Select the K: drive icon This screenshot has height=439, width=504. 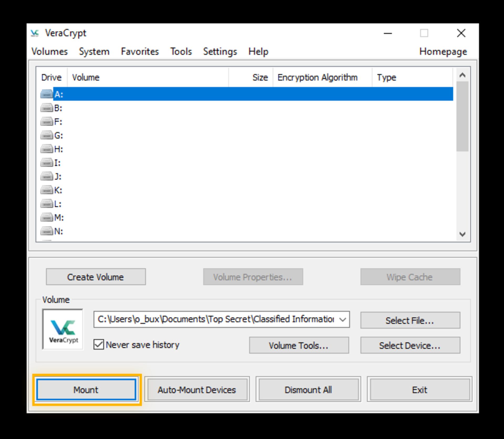point(46,190)
